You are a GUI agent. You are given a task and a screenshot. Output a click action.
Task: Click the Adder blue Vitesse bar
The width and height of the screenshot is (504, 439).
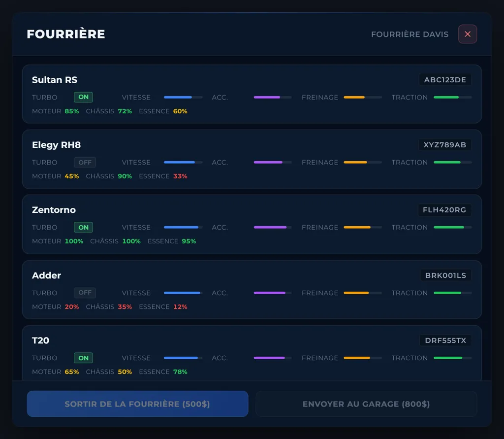coord(183,293)
